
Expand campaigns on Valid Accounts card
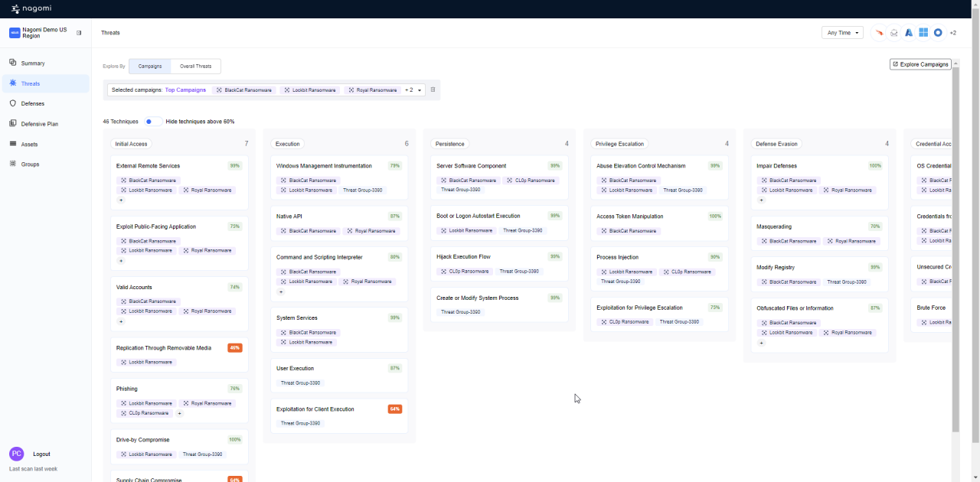coord(120,321)
